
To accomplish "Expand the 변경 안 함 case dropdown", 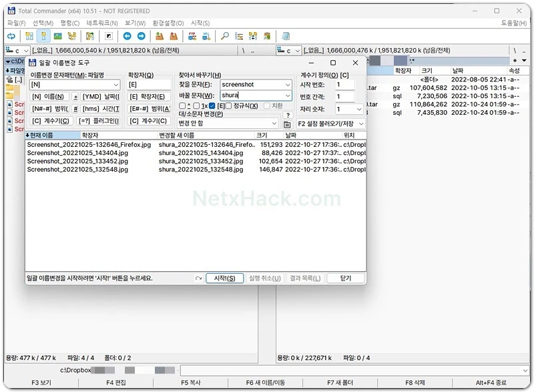I will click(228, 124).
